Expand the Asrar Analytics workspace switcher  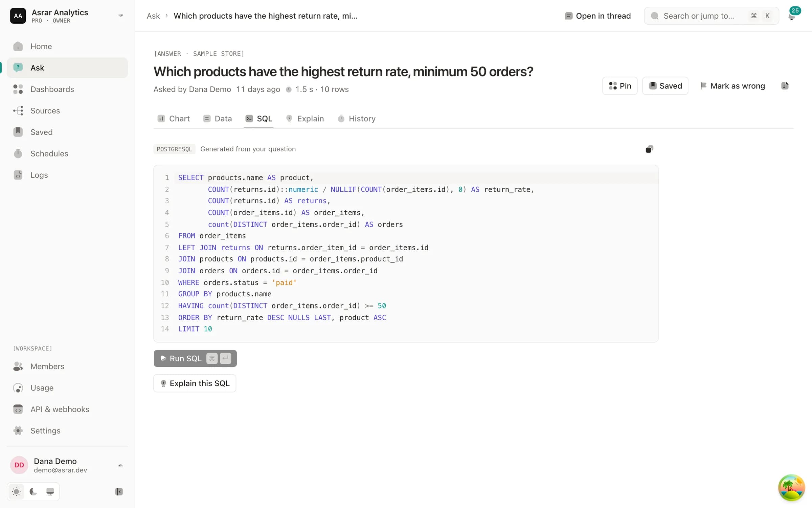click(67, 16)
